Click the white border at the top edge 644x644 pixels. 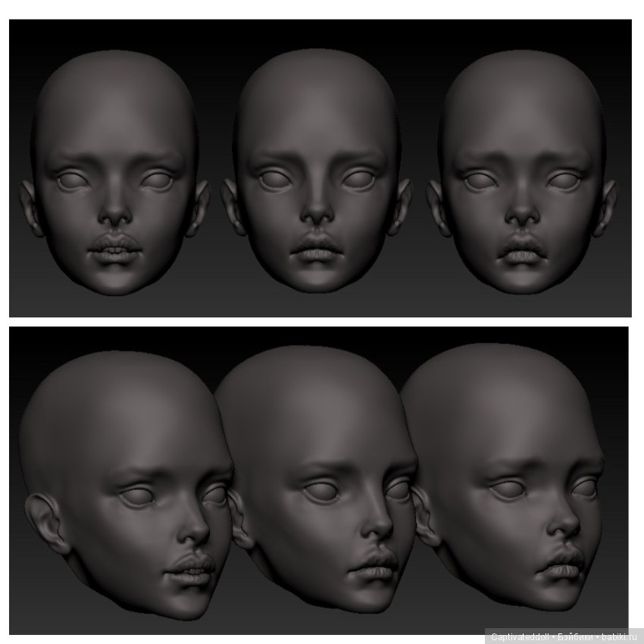[x=322, y=8]
